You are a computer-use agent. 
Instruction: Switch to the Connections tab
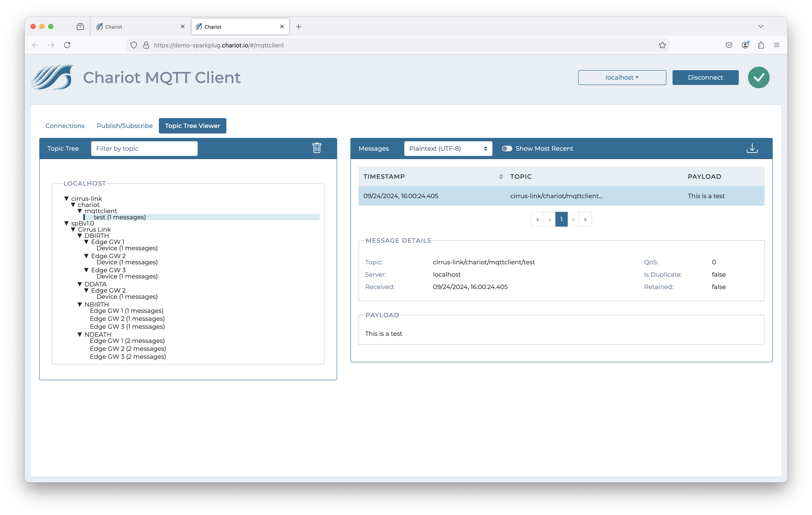65,126
